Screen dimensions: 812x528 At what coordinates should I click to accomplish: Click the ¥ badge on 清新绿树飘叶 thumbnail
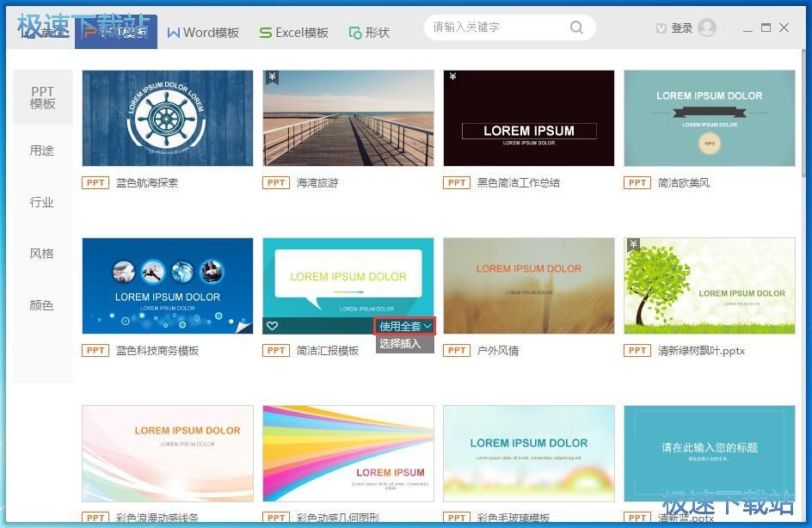coord(633,244)
